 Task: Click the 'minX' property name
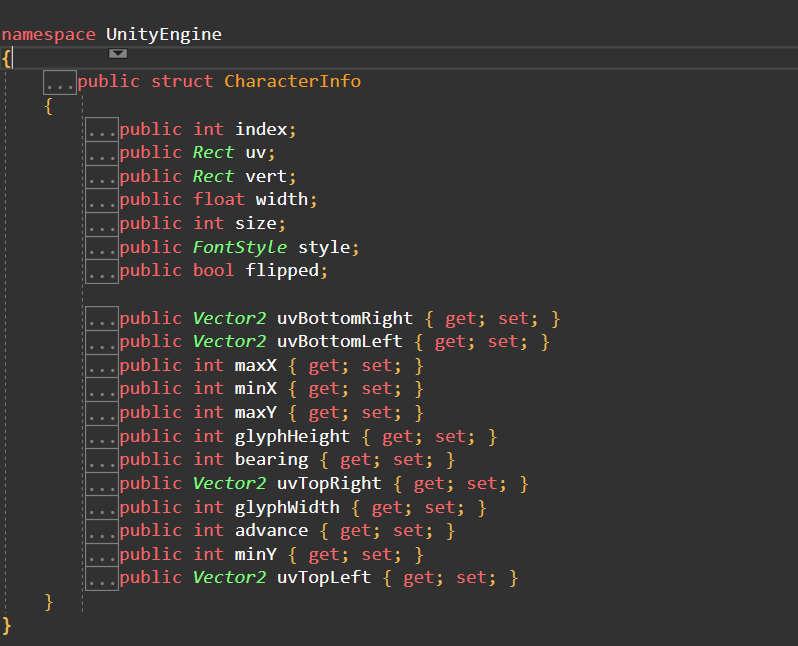(x=255, y=389)
